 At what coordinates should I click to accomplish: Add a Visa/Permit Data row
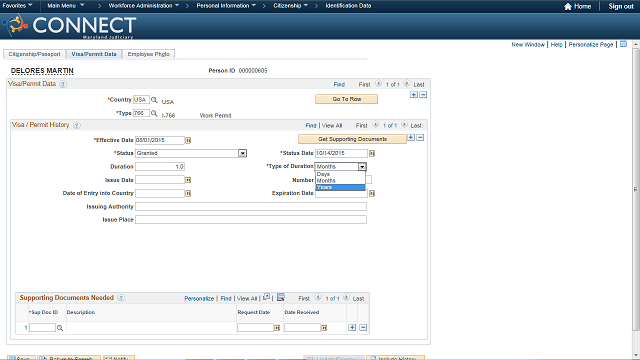414,95
